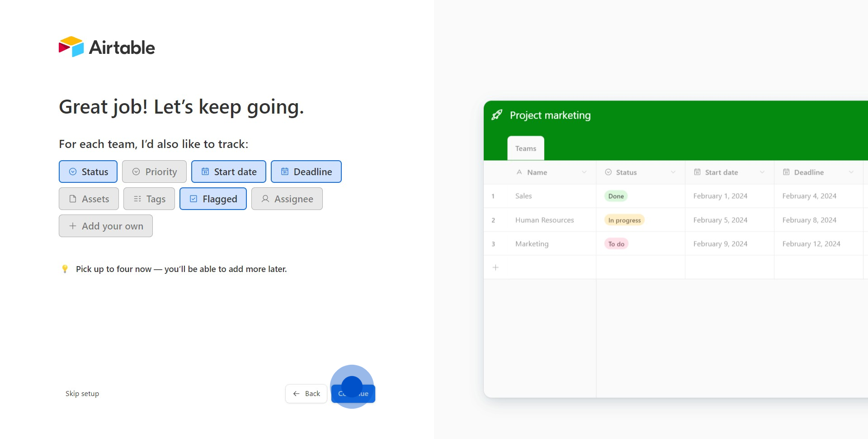
Task: Click the Skip setup link
Action: pyautogui.click(x=82, y=394)
